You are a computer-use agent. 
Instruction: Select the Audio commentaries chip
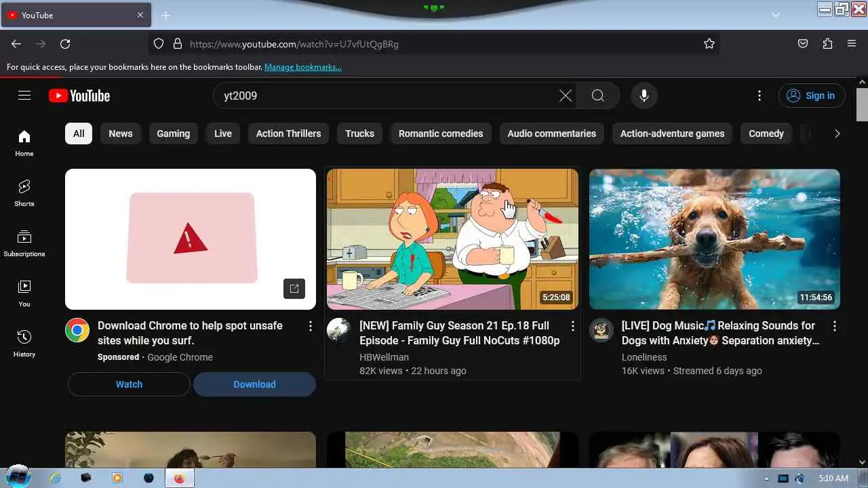[552, 134]
